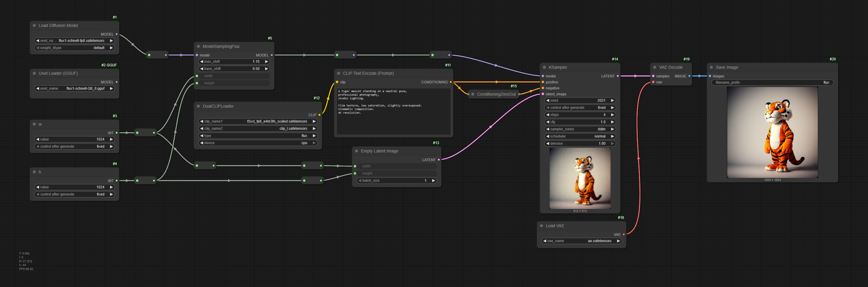Open the clip_name1 model dropdown
The width and height of the screenshot is (868, 287).
click(x=258, y=121)
